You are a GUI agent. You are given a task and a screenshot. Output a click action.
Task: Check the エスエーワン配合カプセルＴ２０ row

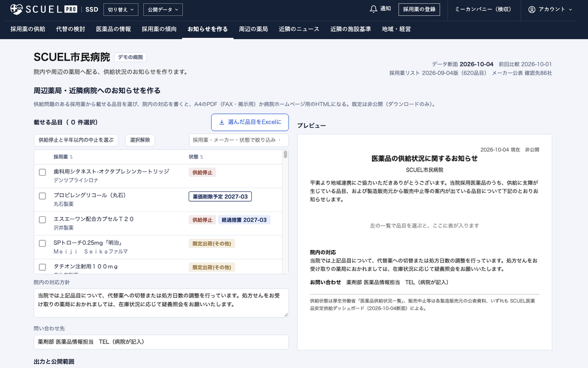(x=43, y=219)
